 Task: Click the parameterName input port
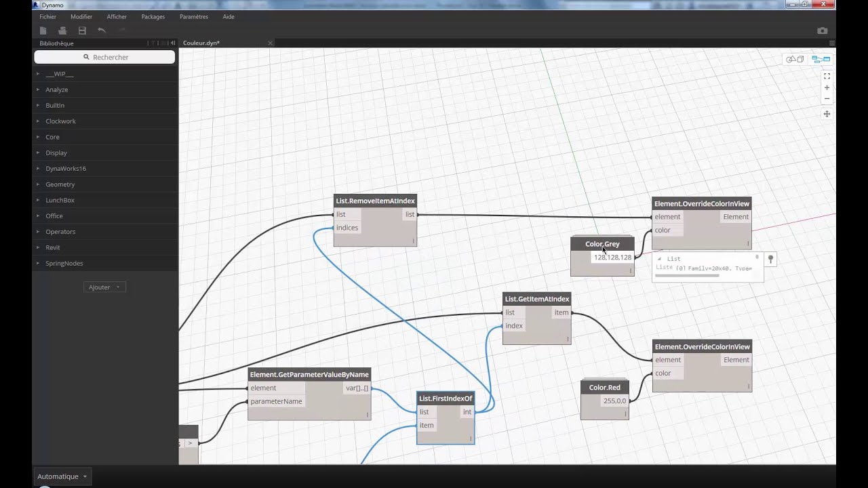tap(276, 401)
